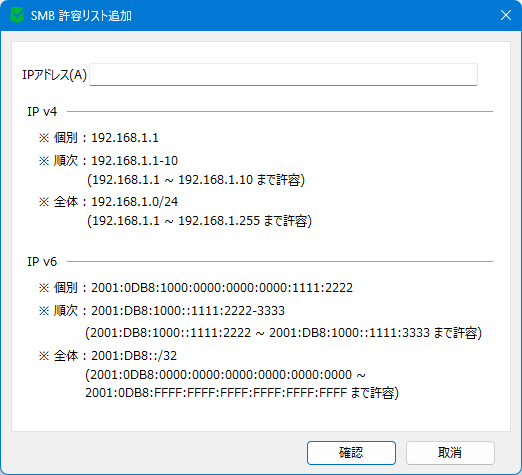Select the example 2001:DB8:1000::1111:2222-3333
The image size is (522, 475).
[188, 311]
